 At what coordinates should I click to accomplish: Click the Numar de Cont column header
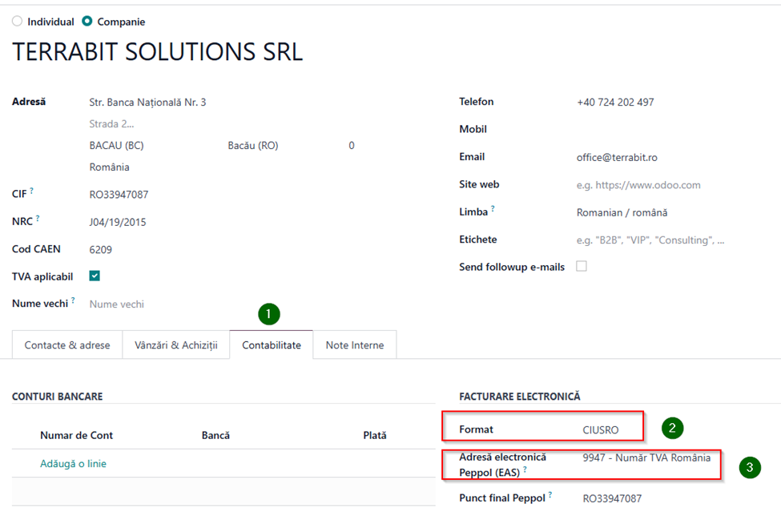[77, 435]
